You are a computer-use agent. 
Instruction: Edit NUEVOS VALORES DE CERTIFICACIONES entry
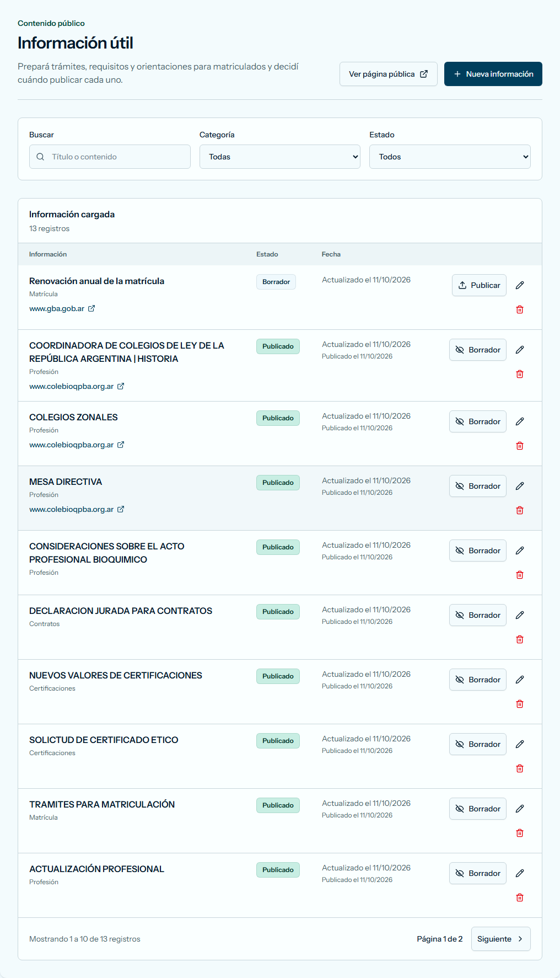(x=520, y=680)
